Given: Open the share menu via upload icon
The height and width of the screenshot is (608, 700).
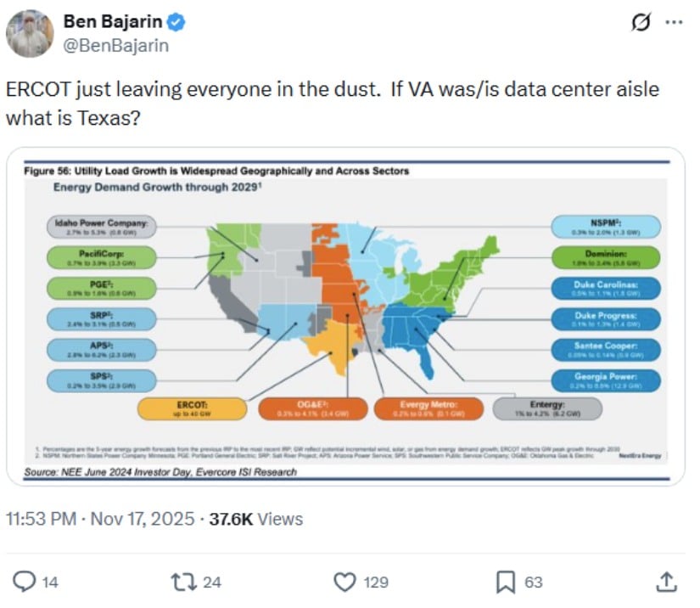Looking at the screenshot, I should [665, 583].
